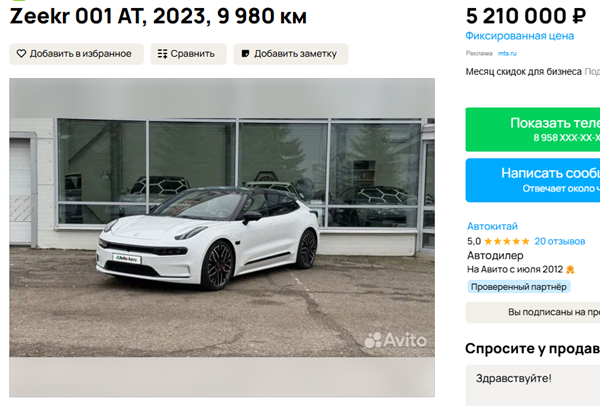Click the five-star rating icons
Viewport: 600px width, 406px height.
coord(507,241)
